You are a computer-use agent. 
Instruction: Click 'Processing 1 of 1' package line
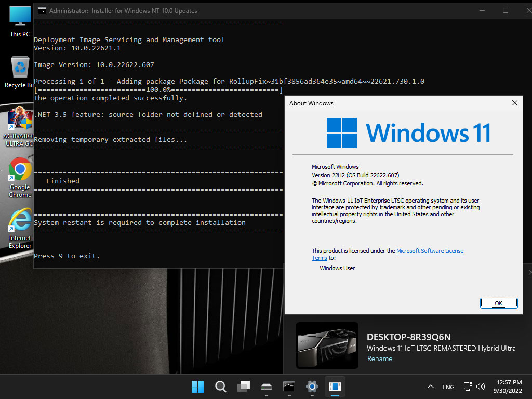coord(229,82)
